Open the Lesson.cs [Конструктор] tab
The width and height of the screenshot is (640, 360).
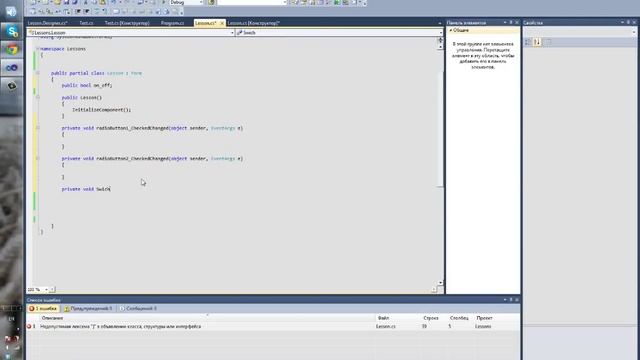click(253, 23)
